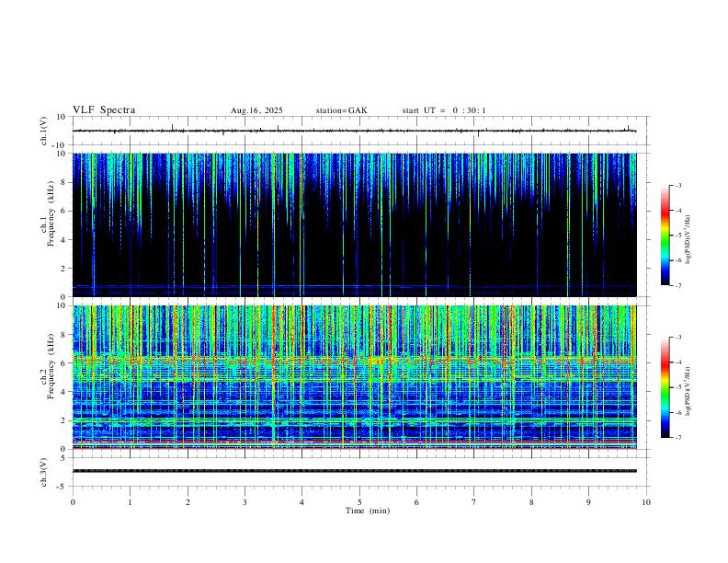The height and width of the screenshot is (563, 728).
Task: Click the ch.2 spectrogram plot
Action: [x=354, y=377]
